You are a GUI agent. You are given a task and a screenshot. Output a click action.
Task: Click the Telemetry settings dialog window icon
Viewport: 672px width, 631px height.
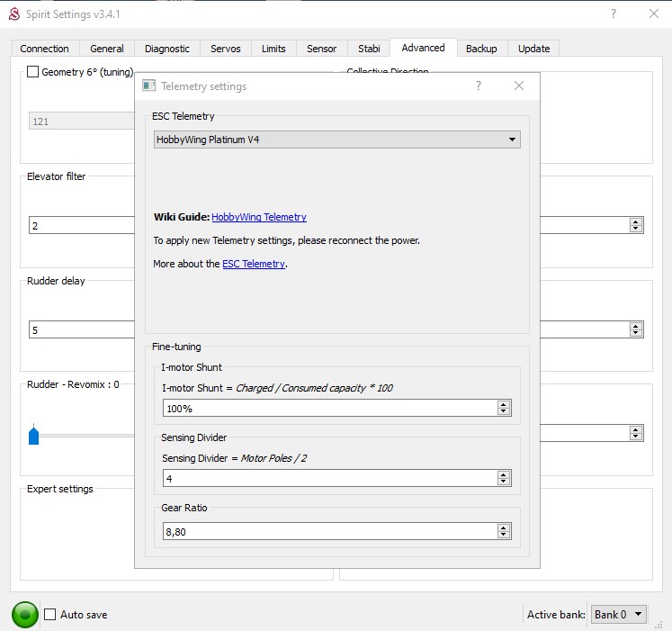click(149, 86)
